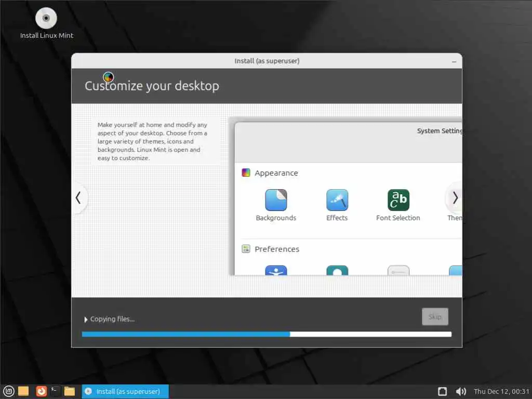Select the Install (as superuser) taskbar entry
Image resolution: width=532 pixels, height=399 pixels.
point(125,392)
